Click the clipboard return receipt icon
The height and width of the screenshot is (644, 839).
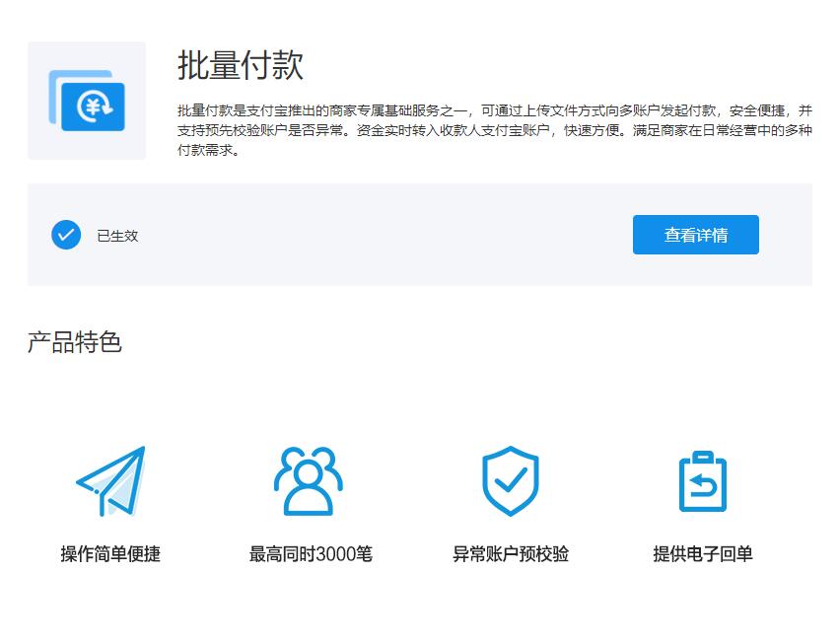(x=703, y=481)
